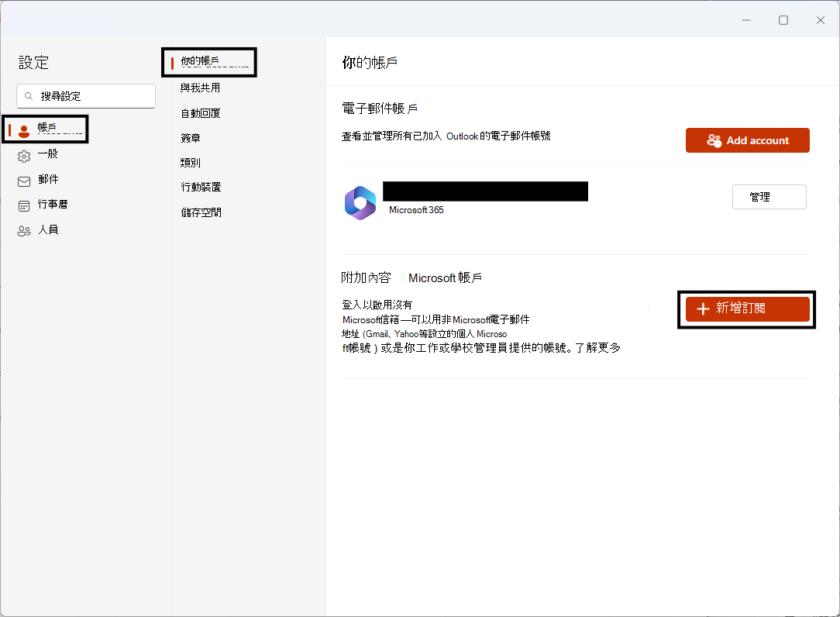Follow the 了解更多 link
Image resolution: width=840 pixels, height=617 pixels.
pyautogui.click(x=598, y=348)
